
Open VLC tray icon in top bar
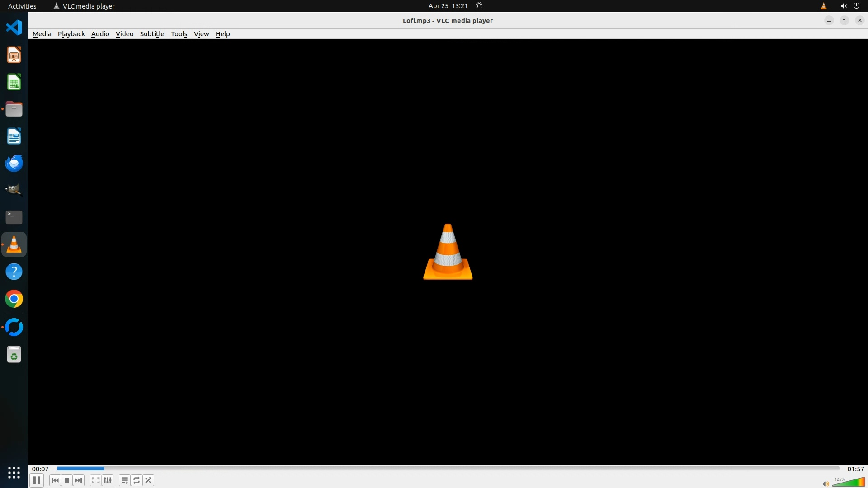823,6
